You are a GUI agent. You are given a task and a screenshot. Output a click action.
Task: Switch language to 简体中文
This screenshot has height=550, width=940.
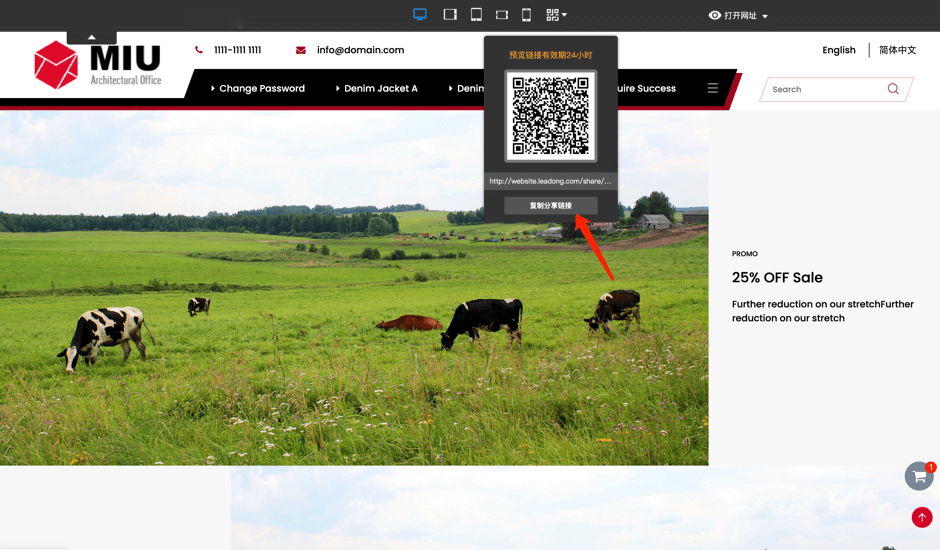click(897, 50)
